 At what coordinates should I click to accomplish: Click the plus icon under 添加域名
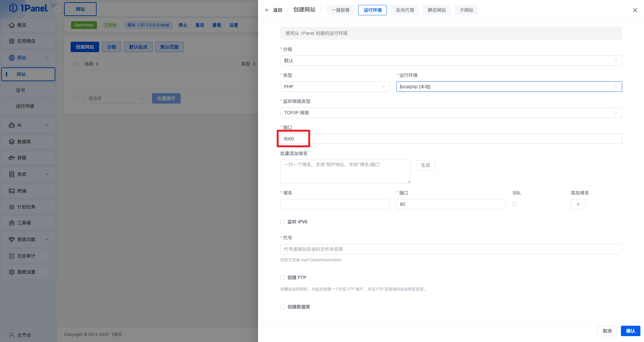click(x=578, y=204)
